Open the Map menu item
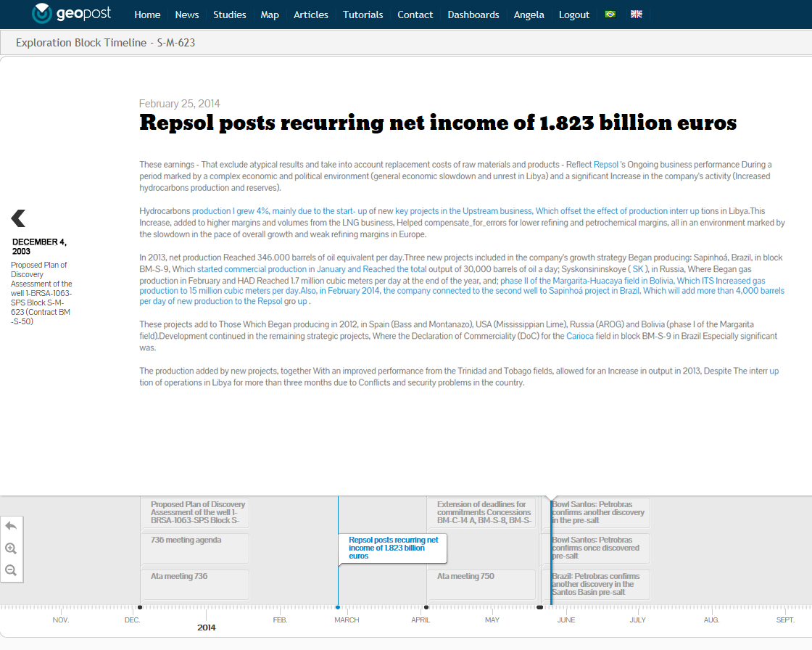Screen dimensions: 812x650 270,15
